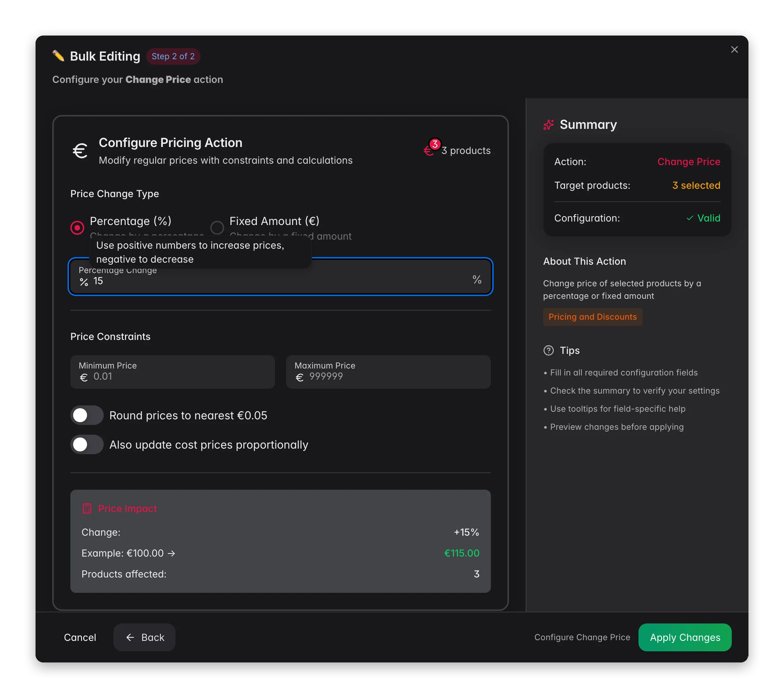Click the Price Change Type heading
This screenshot has height=698, width=784.
click(x=115, y=194)
